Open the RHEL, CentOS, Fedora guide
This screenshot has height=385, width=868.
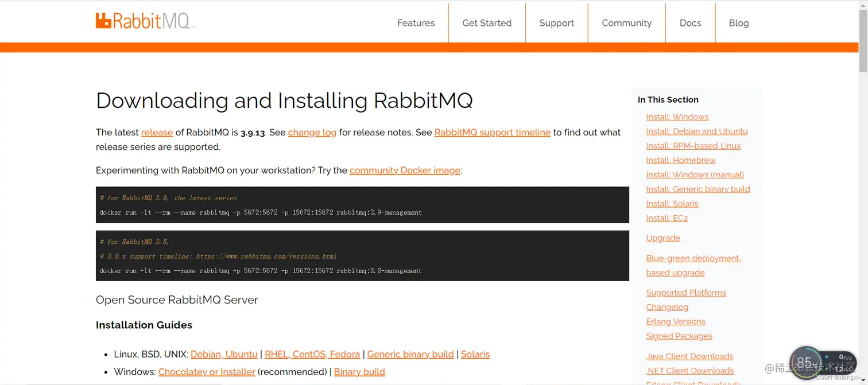click(x=312, y=355)
